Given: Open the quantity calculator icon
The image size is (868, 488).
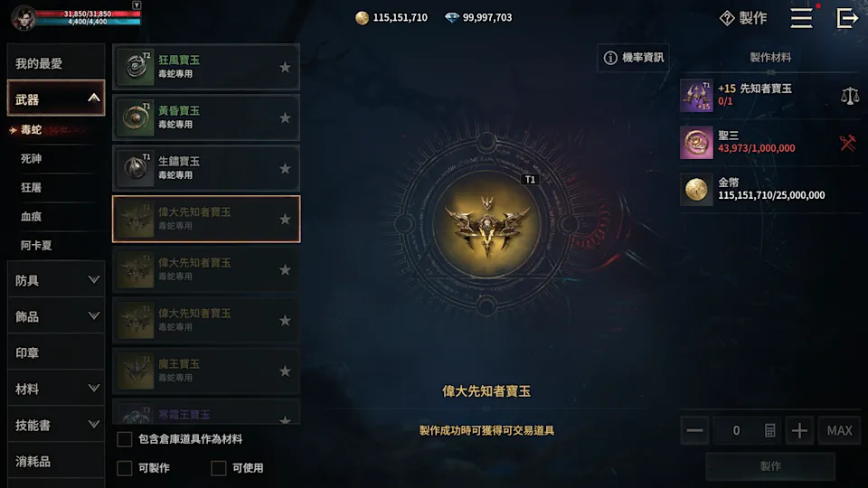Looking at the screenshot, I should click(x=769, y=430).
